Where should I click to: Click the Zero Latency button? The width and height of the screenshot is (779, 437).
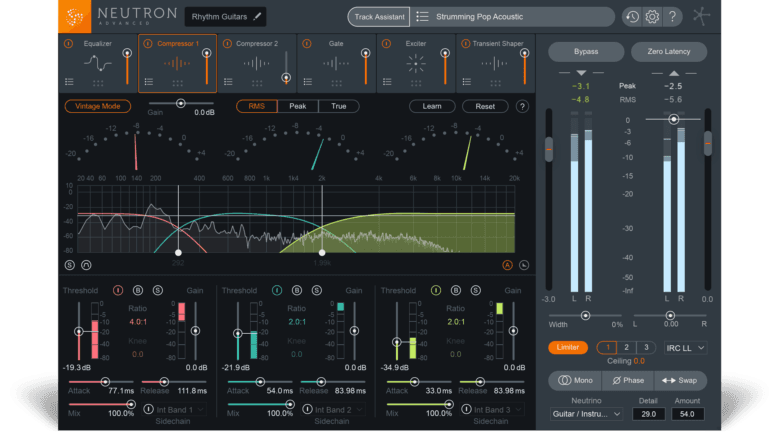point(669,52)
